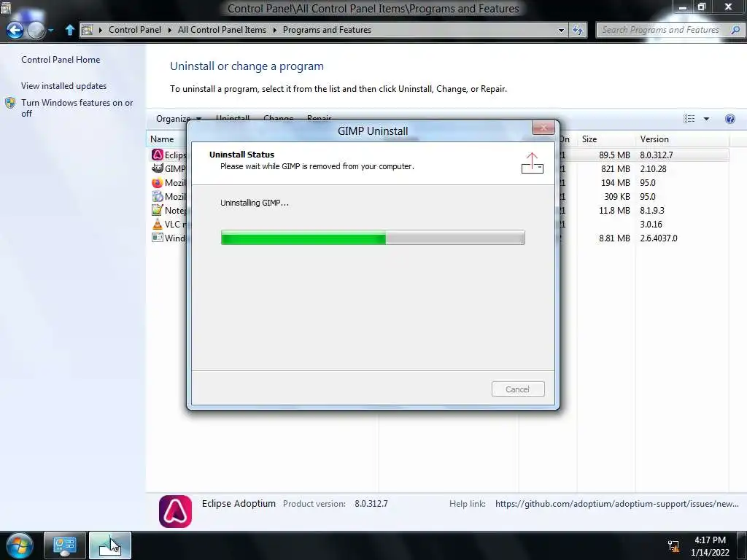Click version 3.0.16 cell
This screenshot has height=560, width=747.
[x=651, y=225]
